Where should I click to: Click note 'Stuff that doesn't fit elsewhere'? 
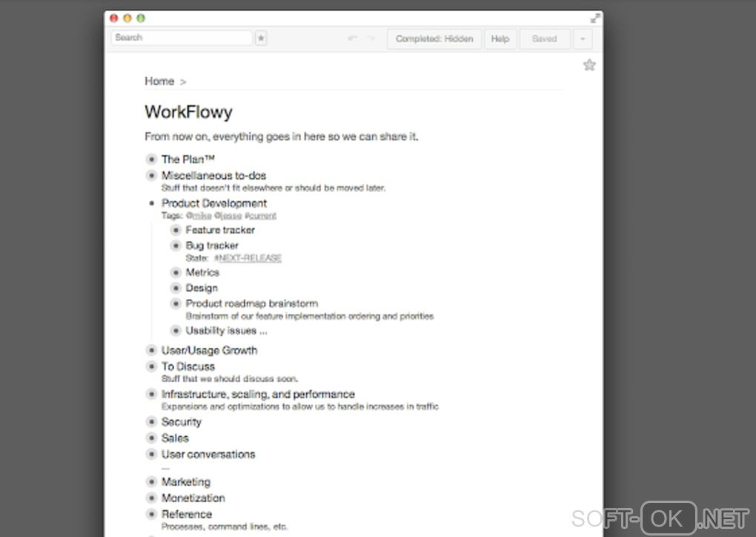273,188
